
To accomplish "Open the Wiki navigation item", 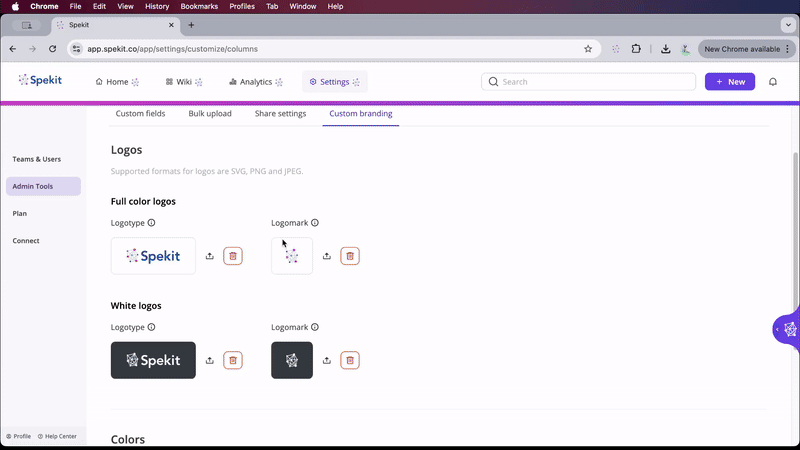I will [184, 82].
